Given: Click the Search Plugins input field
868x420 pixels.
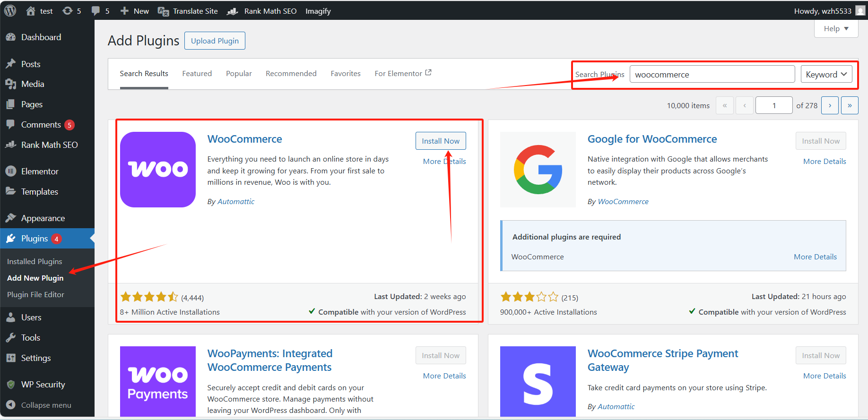Looking at the screenshot, I should [712, 74].
